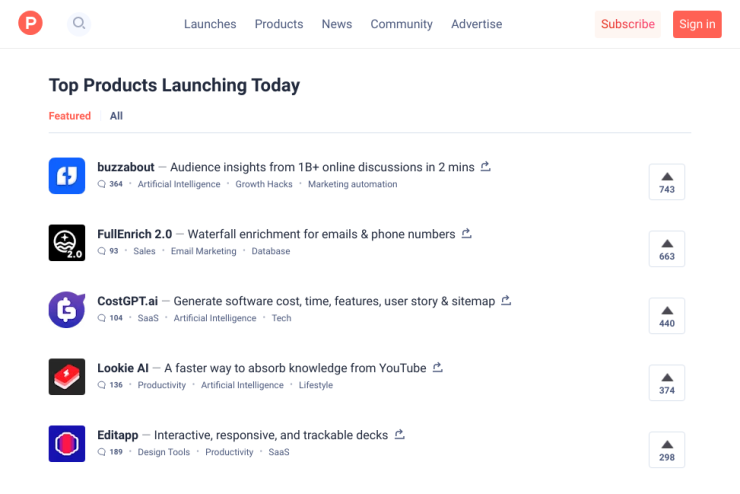Go to the Advertise page

[x=477, y=24]
